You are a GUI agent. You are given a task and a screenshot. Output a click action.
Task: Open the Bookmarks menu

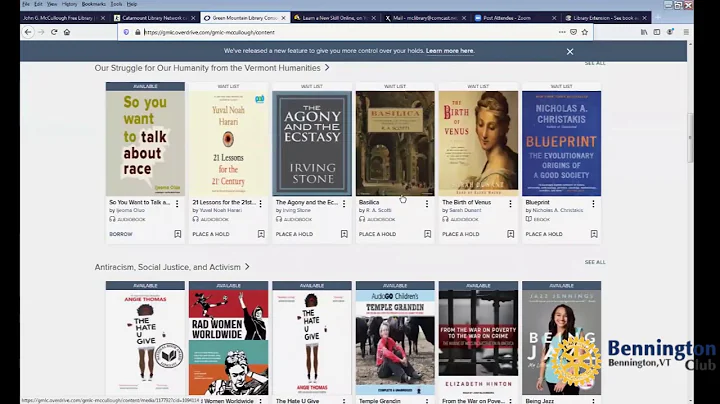[94, 4]
